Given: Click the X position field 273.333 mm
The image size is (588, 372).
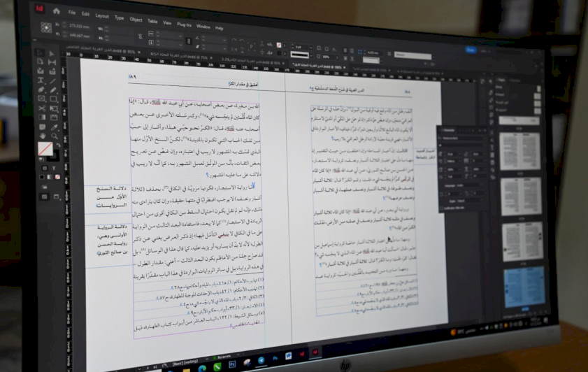Looking at the screenshot, I should tap(80, 27).
